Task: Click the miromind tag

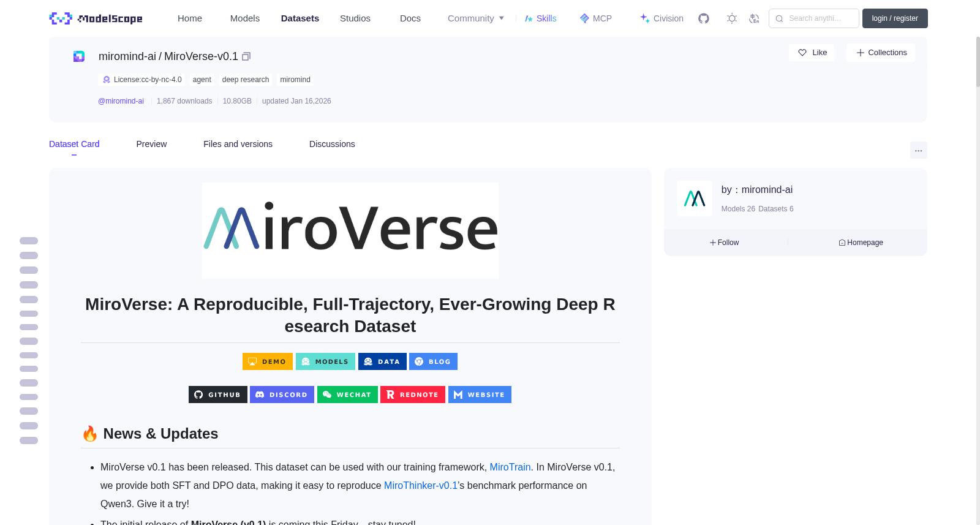Action: [x=295, y=80]
